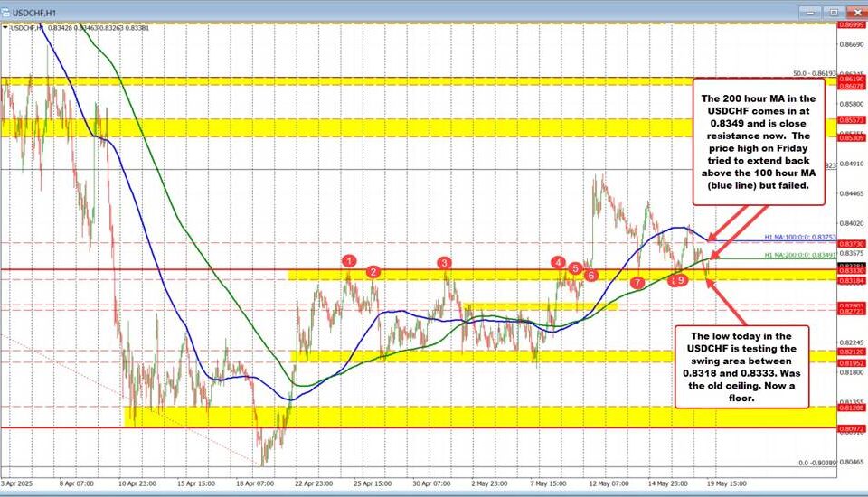This screenshot has width=868, height=497.
Task: Click the '12 May 07:00' time axis label
Action: [x=609, y=483]
